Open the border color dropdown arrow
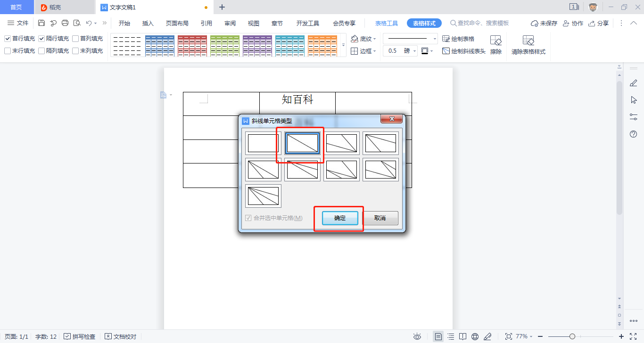Viewport: 644px width, 343px height. [x=431, y=51]
